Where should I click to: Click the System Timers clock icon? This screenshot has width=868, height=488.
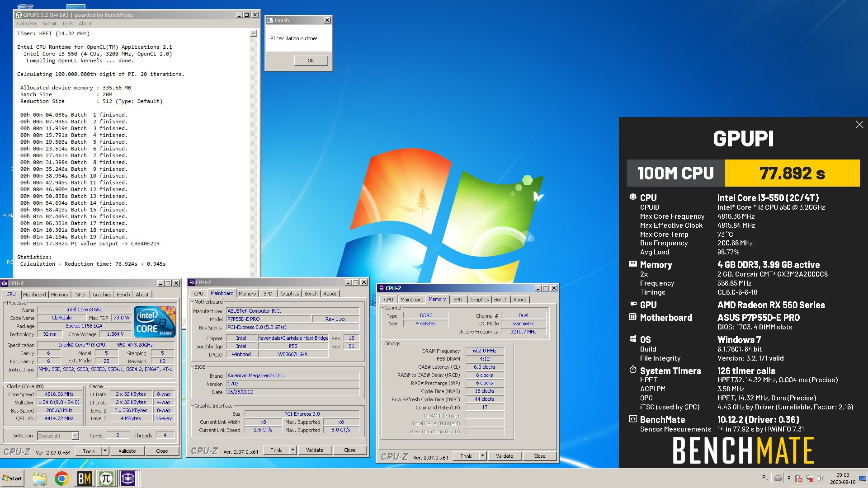coord(633,370)
